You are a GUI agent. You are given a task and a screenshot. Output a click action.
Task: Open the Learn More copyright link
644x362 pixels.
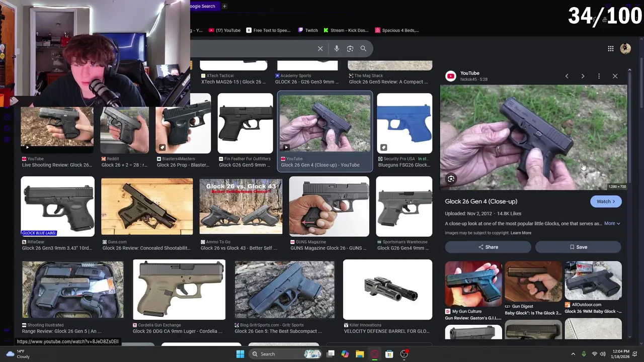click(x=521, y=233)
